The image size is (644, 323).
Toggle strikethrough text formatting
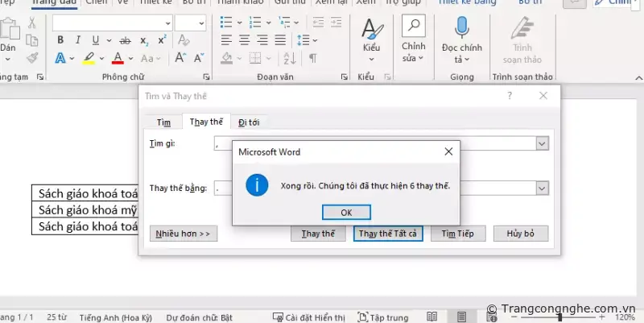[125, 39]
